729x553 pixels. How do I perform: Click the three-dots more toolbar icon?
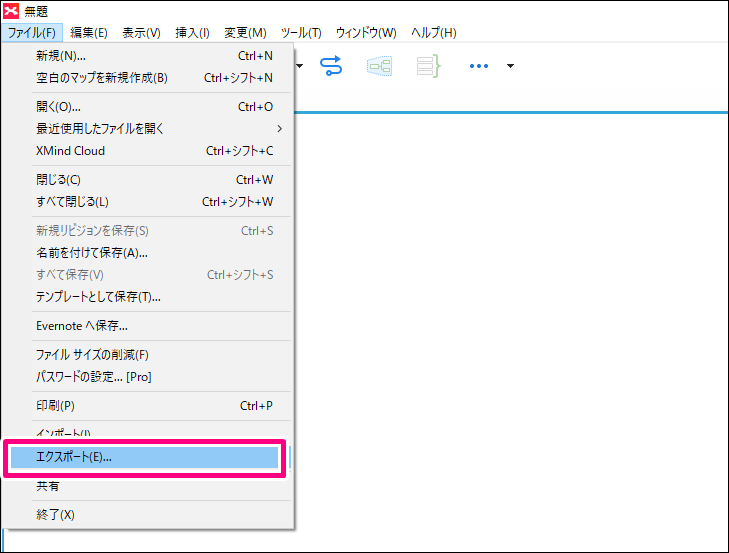click(x=478, y=66)
